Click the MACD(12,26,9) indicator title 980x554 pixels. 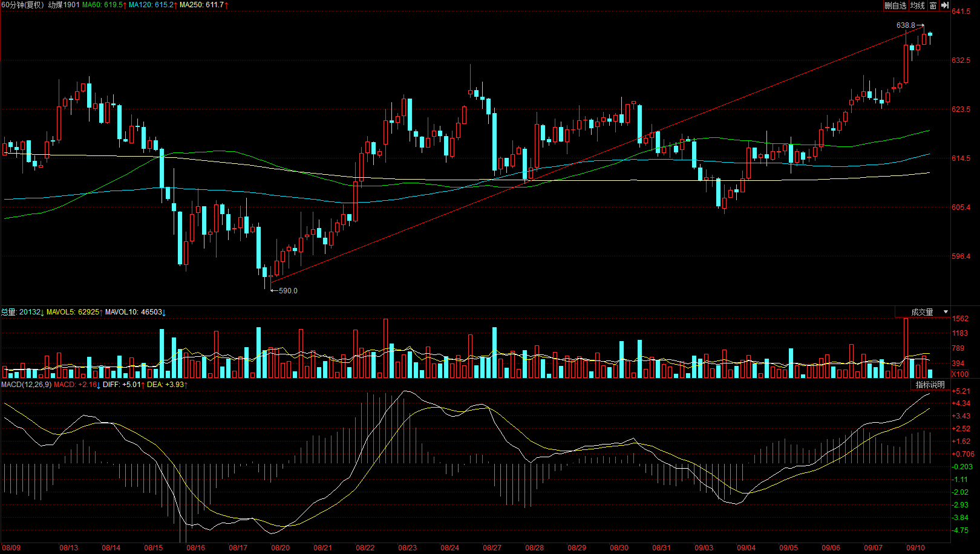pyautogui.click(x=26, y=385)
